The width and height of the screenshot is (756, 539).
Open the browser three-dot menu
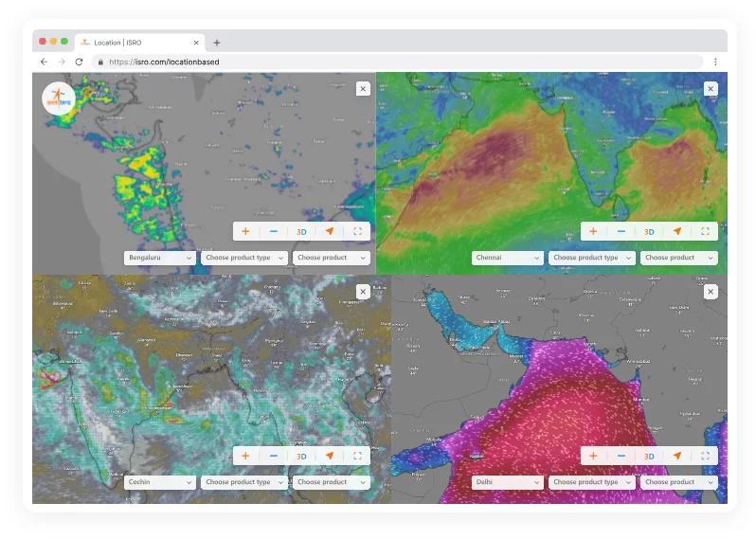pos(715,62)
